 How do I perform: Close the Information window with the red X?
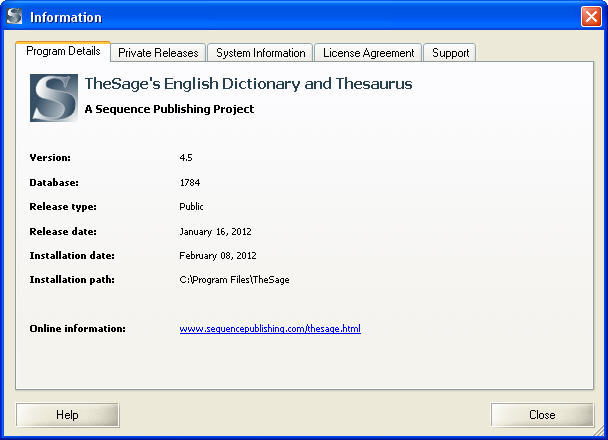click(x=591, y=17)
